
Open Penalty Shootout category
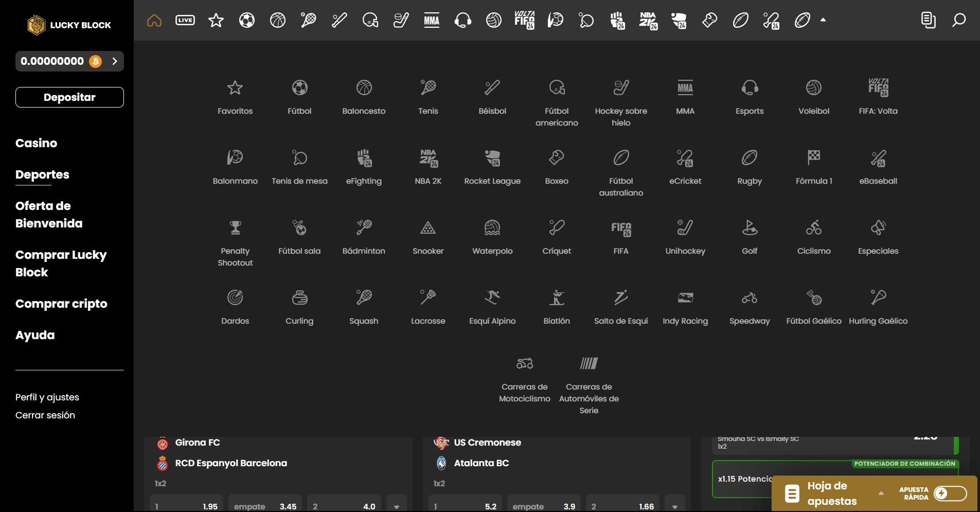coord(235,243)
